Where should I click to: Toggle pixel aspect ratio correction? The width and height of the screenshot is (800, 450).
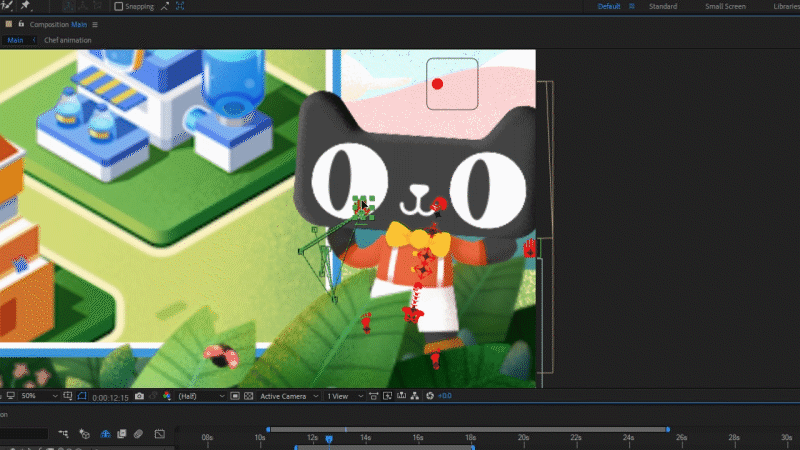tap(373, 396)
